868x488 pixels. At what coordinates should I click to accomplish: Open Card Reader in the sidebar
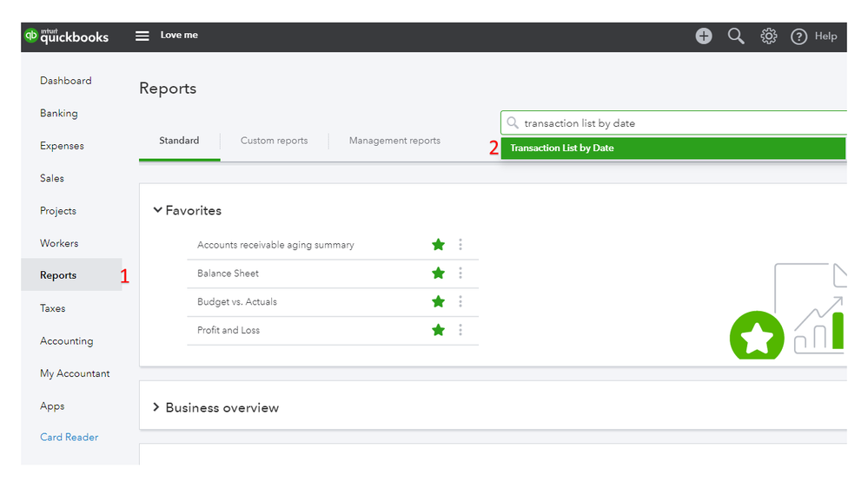(70, 438)
